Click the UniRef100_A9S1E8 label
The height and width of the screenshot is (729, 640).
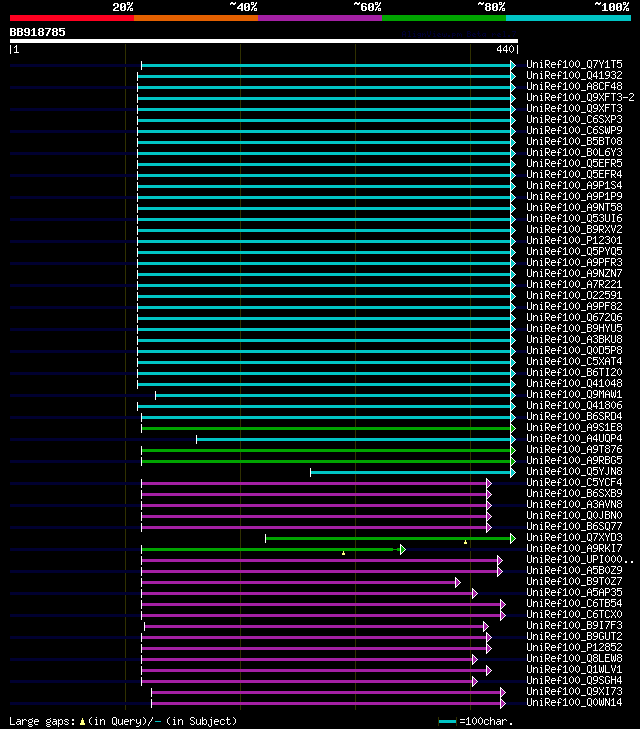click(574, 427)
